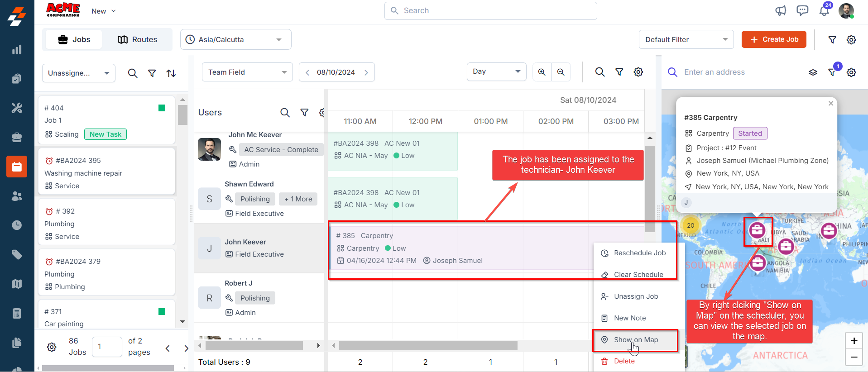Open the Unassigned jobs dropdown
Image resolution: width=868 pixels, height=372 pixels.
pyautogui.click(x=79, y=73)
